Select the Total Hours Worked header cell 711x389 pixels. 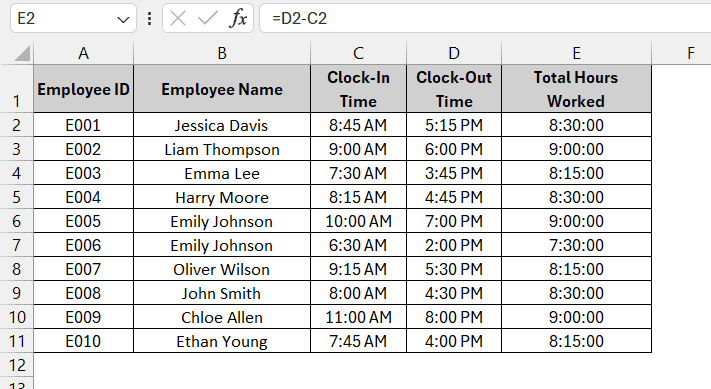click(576, 89)
